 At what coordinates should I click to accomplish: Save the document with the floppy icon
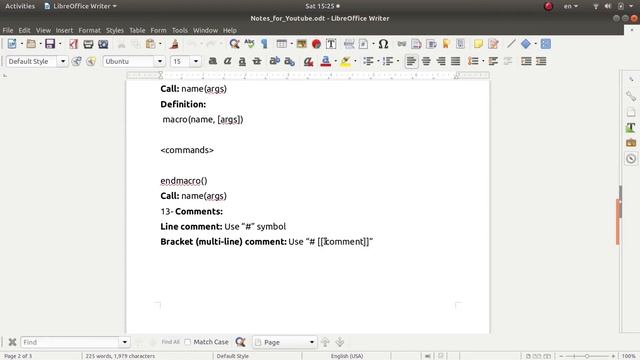pyautogui.click(x=50, y=44)
